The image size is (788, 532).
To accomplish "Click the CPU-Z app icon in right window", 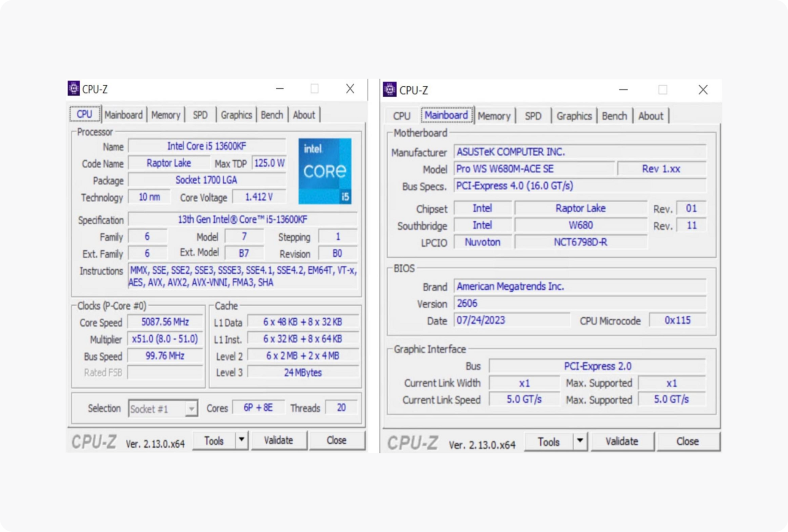I will 389,89.
